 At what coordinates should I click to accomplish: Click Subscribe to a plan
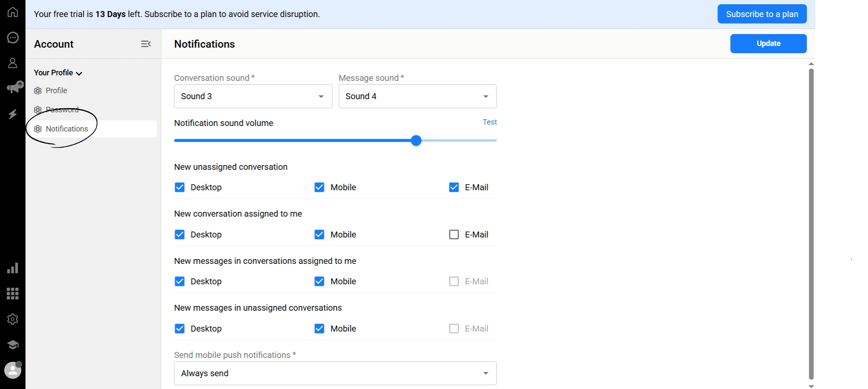(761, 14)
